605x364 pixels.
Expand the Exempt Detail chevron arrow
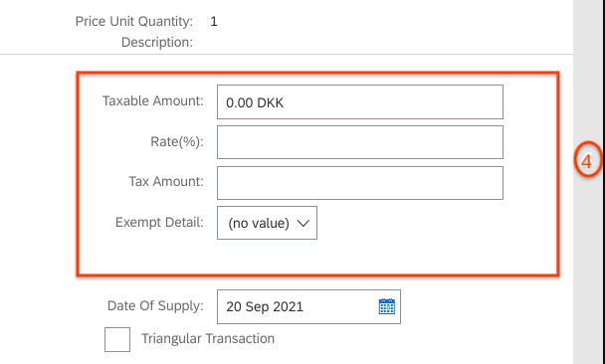click(x=303, y=223)
